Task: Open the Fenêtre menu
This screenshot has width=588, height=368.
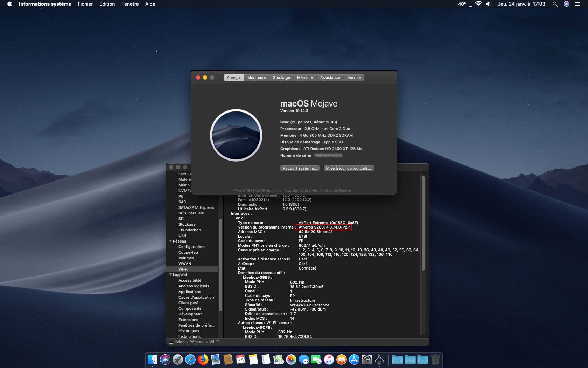Action: click(x=130, y=4)
